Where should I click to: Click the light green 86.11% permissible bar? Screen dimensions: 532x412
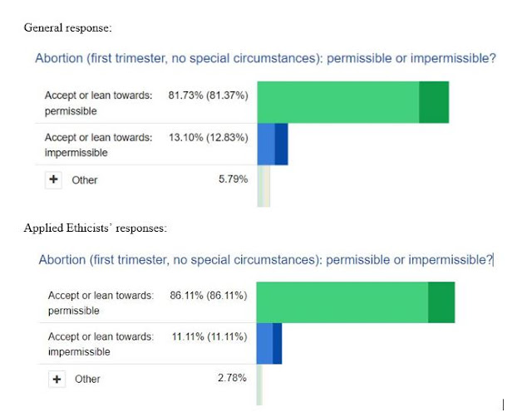[342, 302]
